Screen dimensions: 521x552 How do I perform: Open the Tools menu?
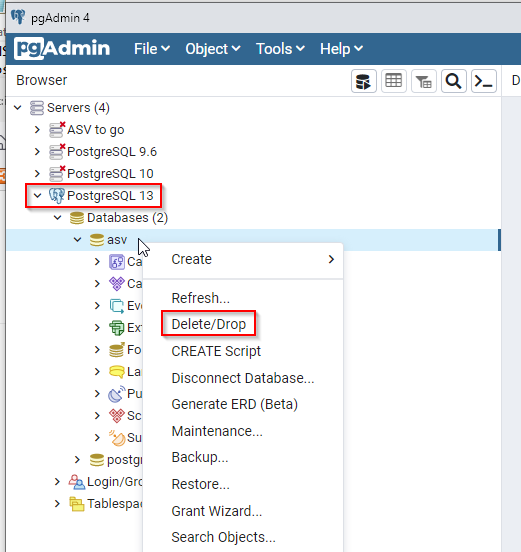280,49
